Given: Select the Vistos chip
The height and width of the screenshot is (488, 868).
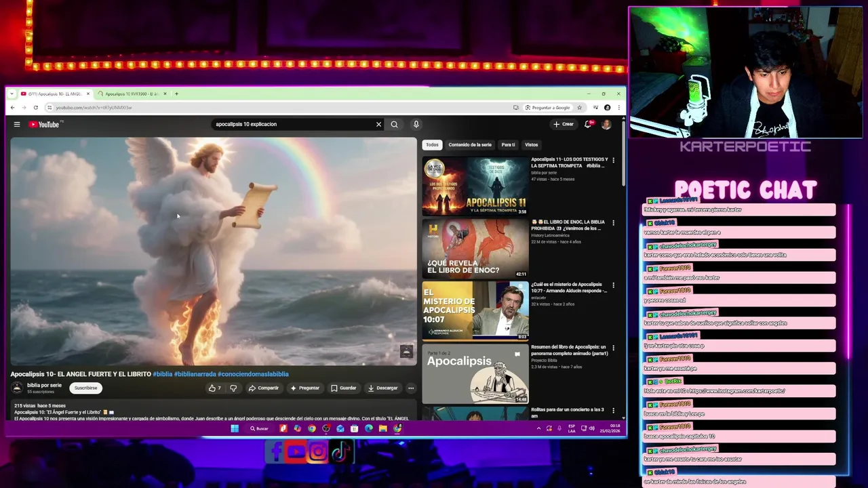Looking at the screenshot, I should tap(532, 144).
